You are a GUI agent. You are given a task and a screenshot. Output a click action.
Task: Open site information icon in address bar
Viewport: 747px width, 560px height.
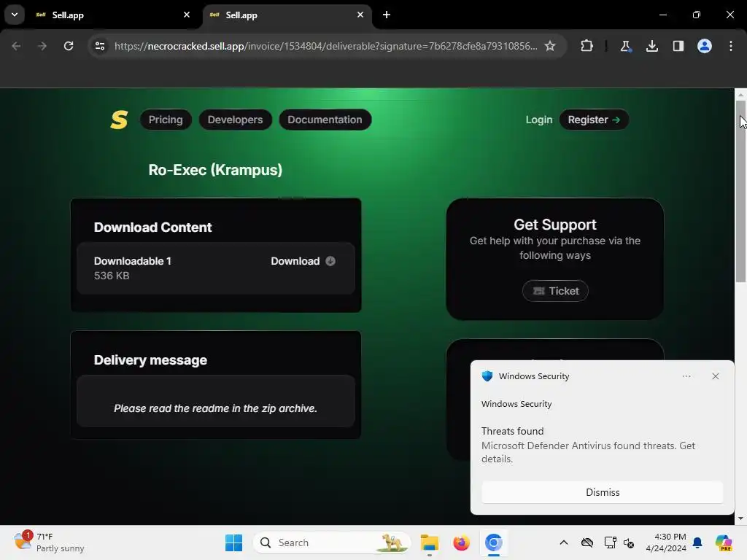pos(100,46)
